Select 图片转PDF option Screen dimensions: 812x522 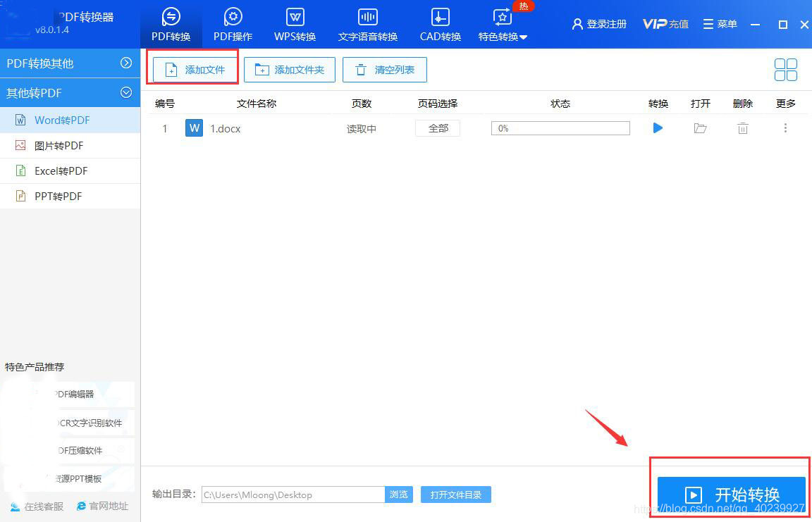[70, 145]
